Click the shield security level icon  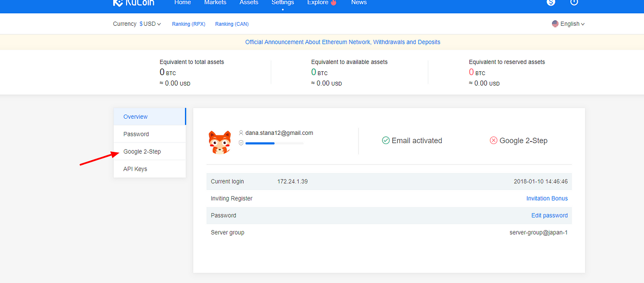pyautogui.click(x=241, y=143)
